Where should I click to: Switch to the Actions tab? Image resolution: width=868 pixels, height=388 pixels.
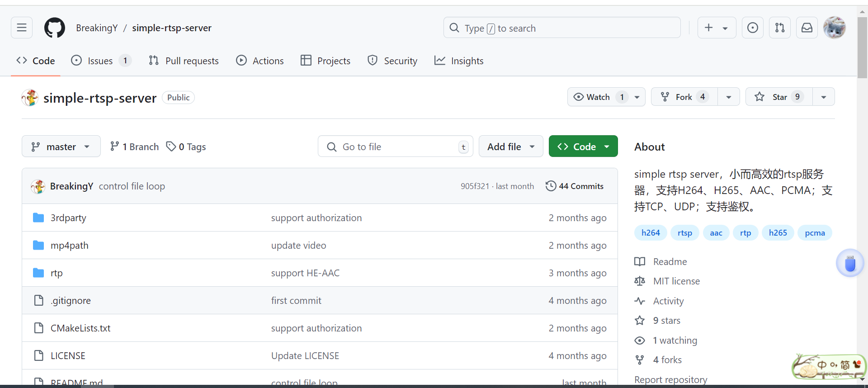pos(260,61)
